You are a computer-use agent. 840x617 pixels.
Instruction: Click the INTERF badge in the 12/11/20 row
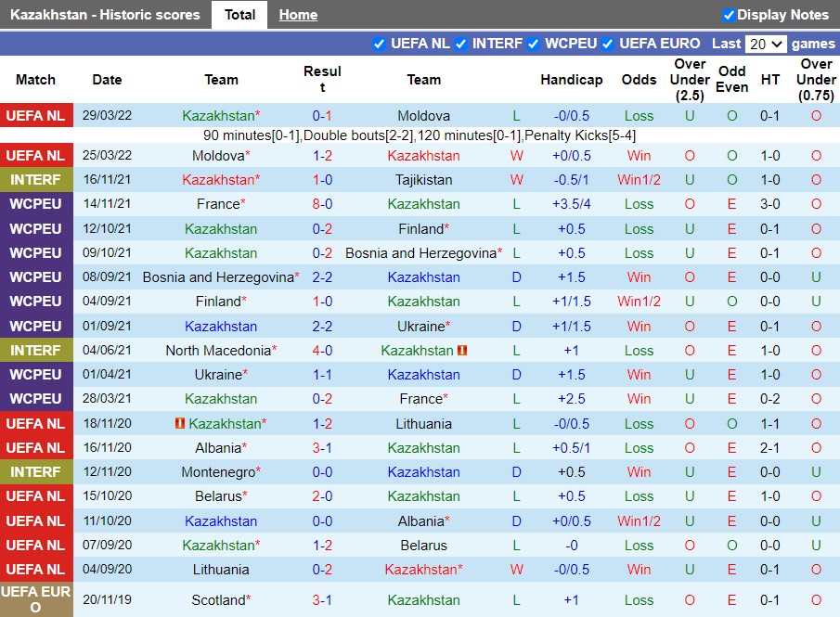(x=36, y=472)
